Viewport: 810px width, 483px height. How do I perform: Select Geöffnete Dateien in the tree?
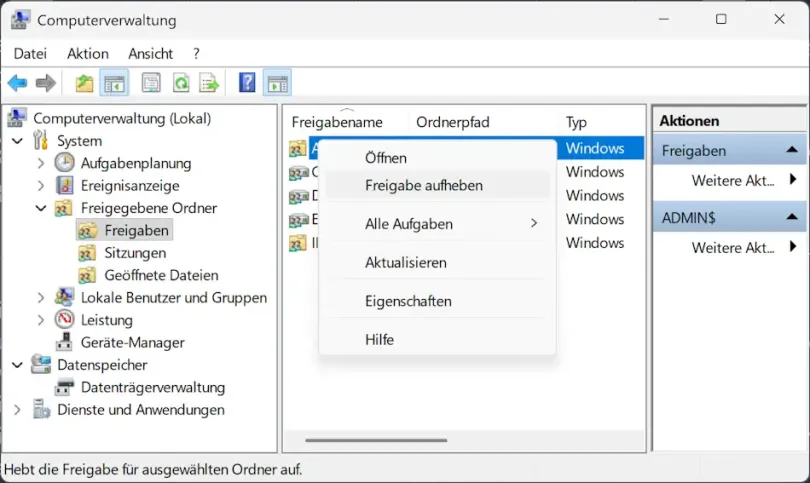161,275
